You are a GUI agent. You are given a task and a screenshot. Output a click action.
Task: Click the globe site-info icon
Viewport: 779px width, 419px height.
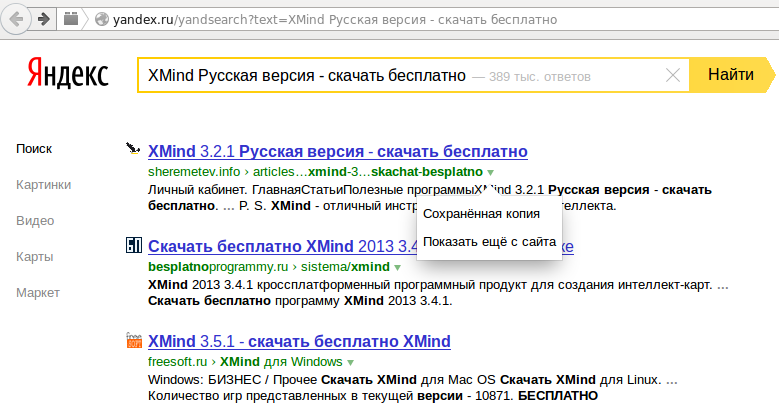pyautogui.click(x=102, y=19)
